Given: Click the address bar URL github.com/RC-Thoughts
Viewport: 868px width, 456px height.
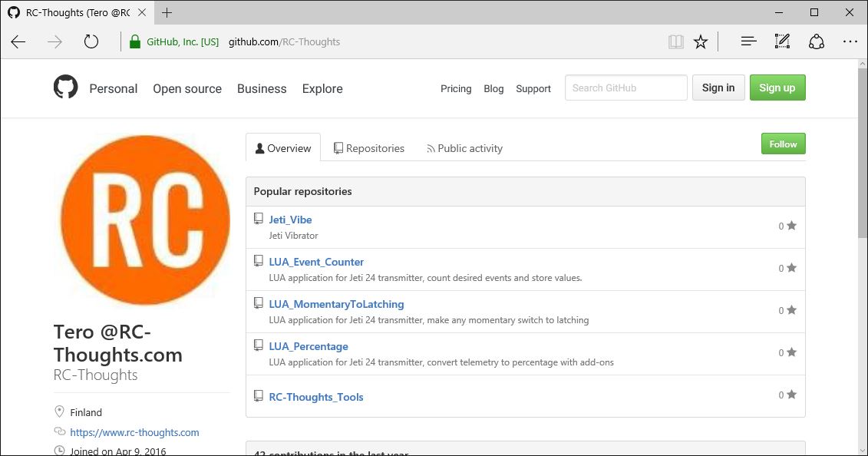Looking at the screenshot, I should (x=284, y=41).
